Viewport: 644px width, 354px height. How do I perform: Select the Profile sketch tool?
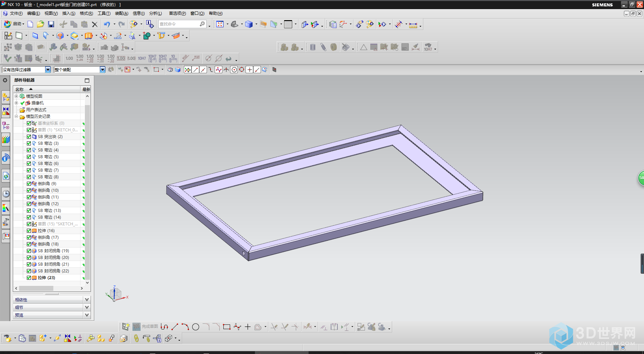pyautogui.click(x=164, y=327)
